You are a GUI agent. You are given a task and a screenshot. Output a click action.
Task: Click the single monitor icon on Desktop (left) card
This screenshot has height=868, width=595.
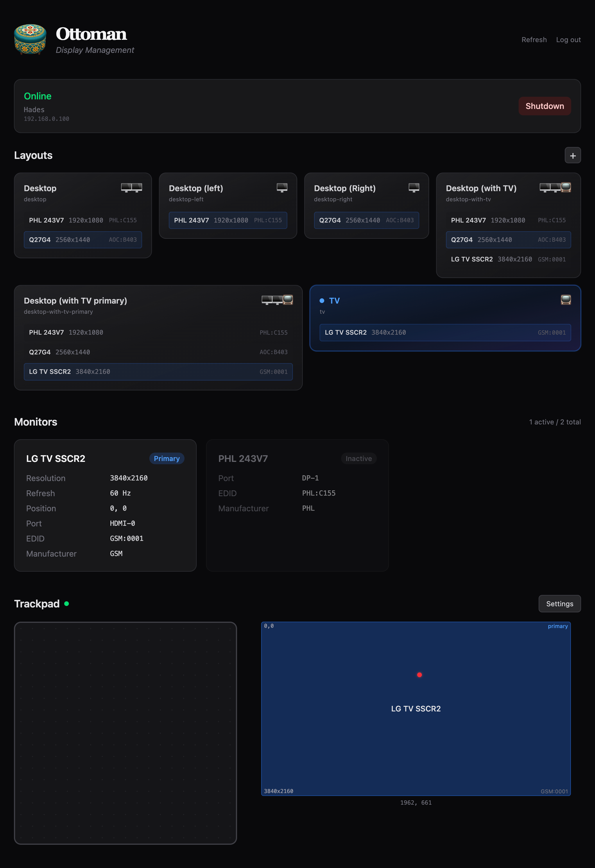[x=282, y=188]
